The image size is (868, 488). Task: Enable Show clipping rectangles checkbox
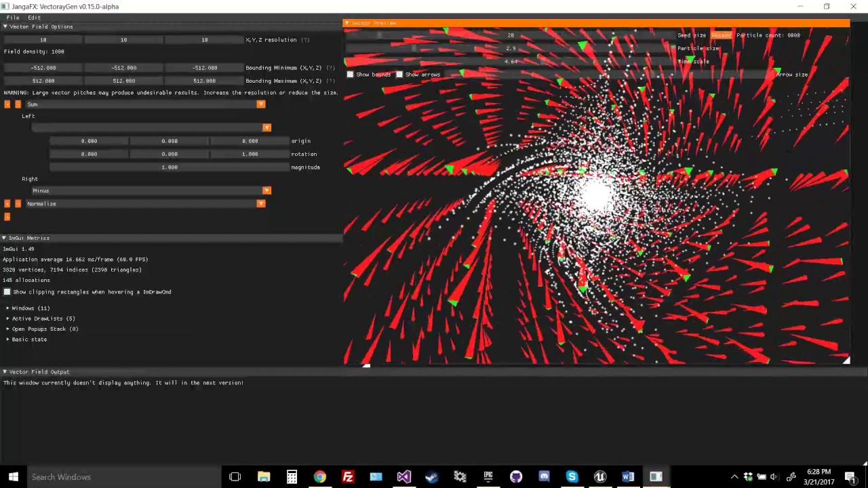point(7,292)
